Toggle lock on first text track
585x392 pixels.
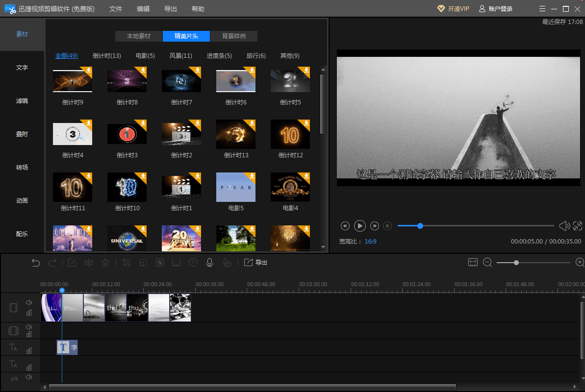29,351
